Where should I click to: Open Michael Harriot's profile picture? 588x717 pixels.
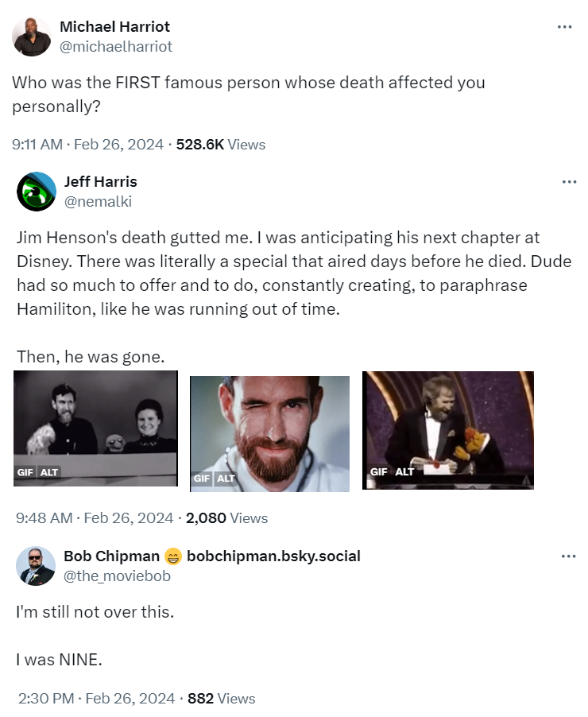pyautogui.click(x=32, y=37)
